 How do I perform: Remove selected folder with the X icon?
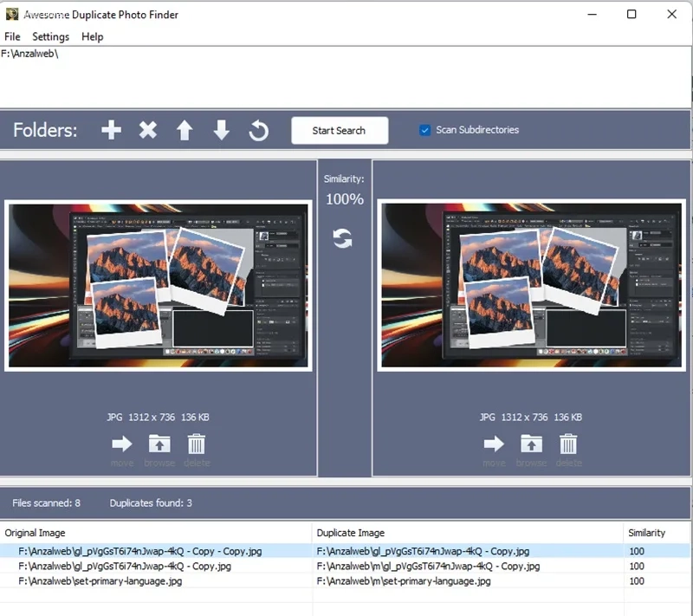coord(147,130)
